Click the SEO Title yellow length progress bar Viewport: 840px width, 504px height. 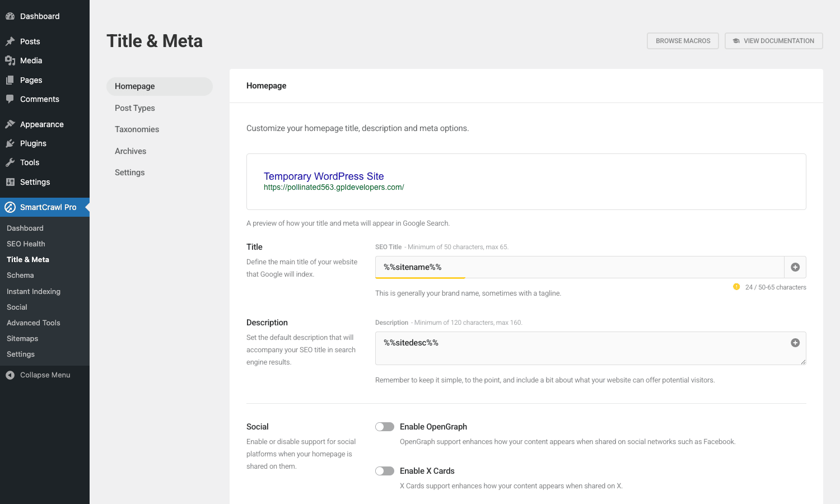(420, 278)
